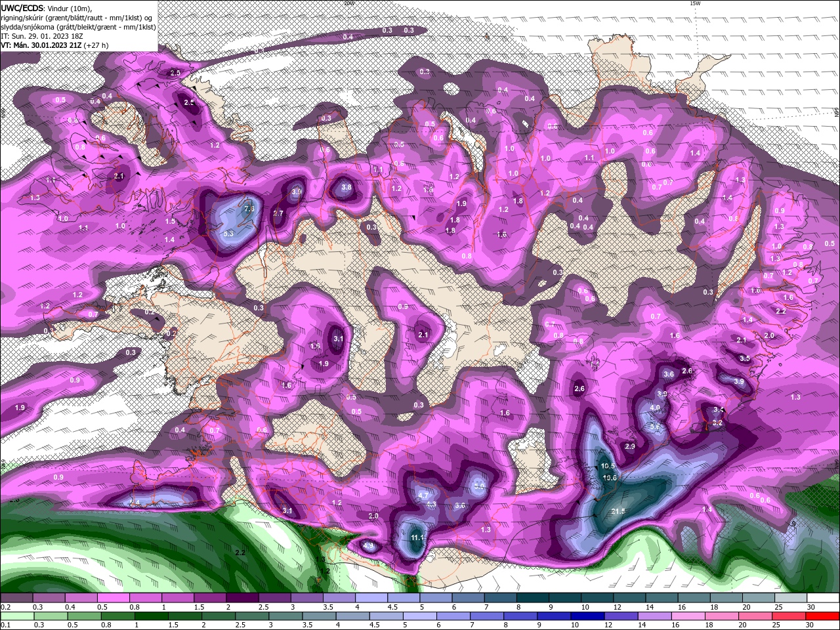Choose the dark teal 9 swatch in the upper legend row
Image resolution: width=840 pixels, height=630 pixels.
[565, 598]
